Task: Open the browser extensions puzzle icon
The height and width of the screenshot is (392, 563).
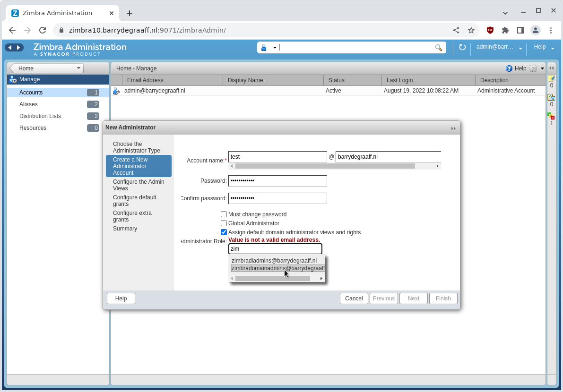Action: point(505,30)
